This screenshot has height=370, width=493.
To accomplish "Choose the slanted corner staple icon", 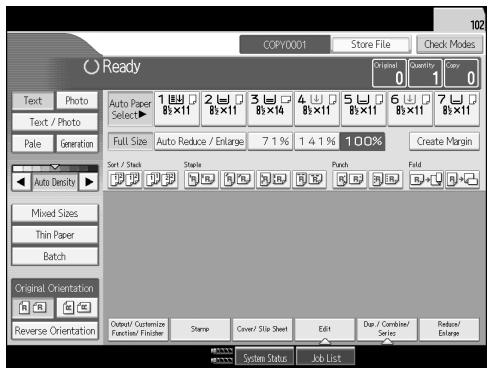I will coord(237,180).
